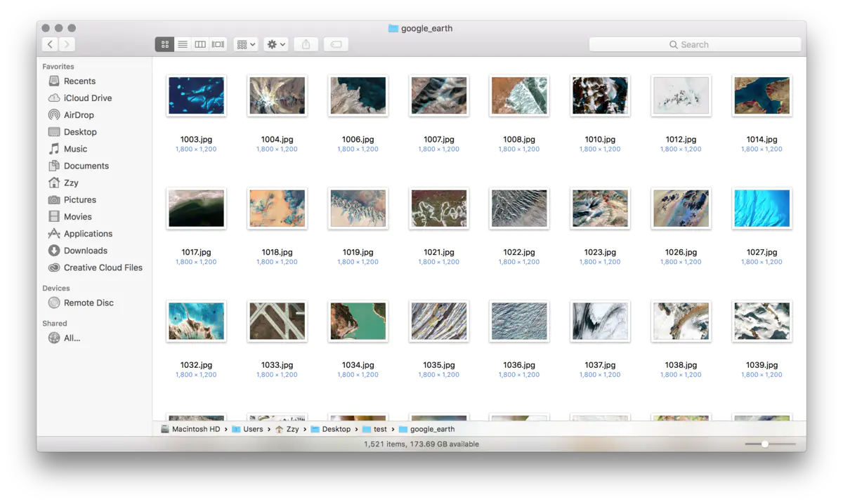Open Pictures in the sidebar
The image size is (843, 504).
click(x=80, y=200)
